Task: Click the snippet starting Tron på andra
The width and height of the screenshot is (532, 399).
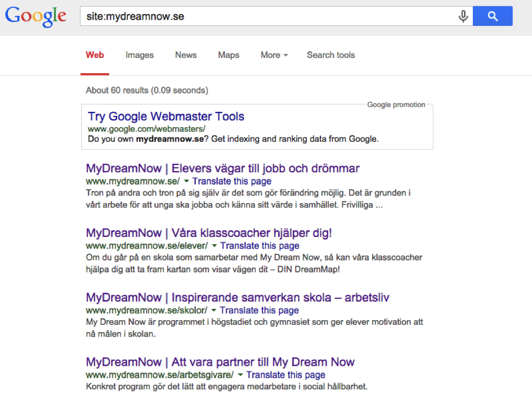Action: coord(248,199)
